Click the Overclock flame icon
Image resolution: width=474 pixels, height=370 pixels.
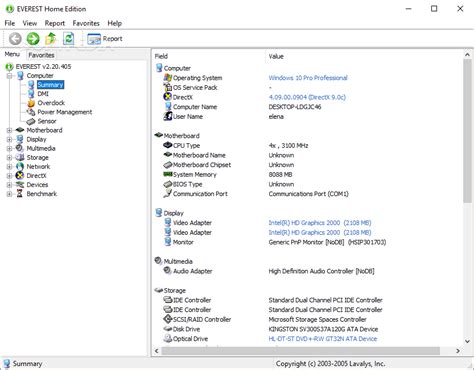(x=31, y=103)
